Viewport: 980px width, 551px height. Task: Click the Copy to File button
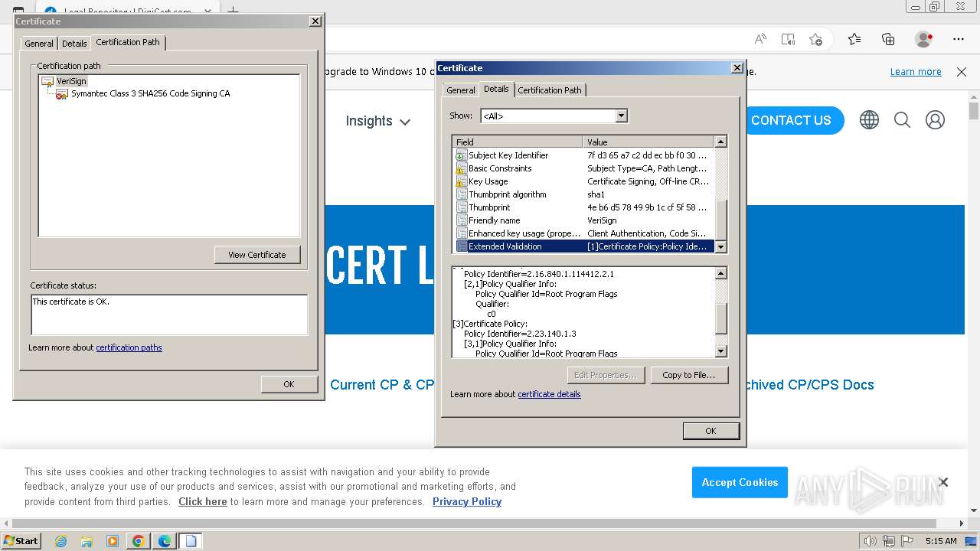tap(689, 375)
